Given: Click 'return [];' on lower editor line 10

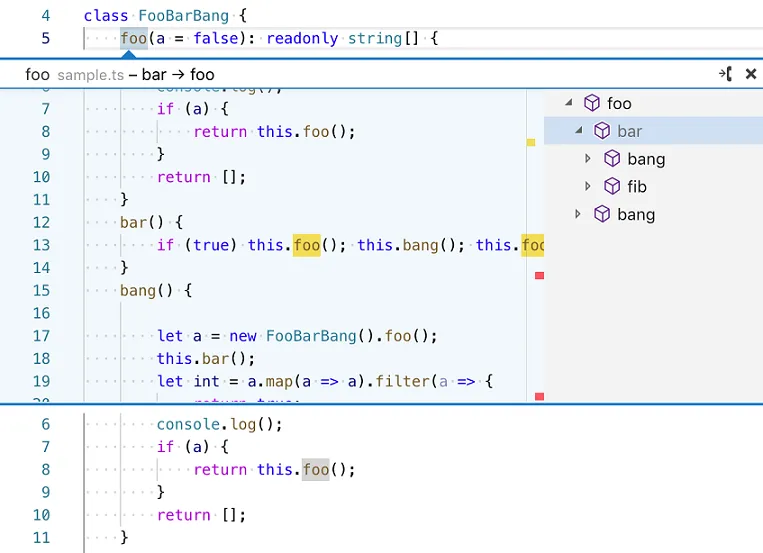Looking at the screenshot, I should tap(201, 515).
